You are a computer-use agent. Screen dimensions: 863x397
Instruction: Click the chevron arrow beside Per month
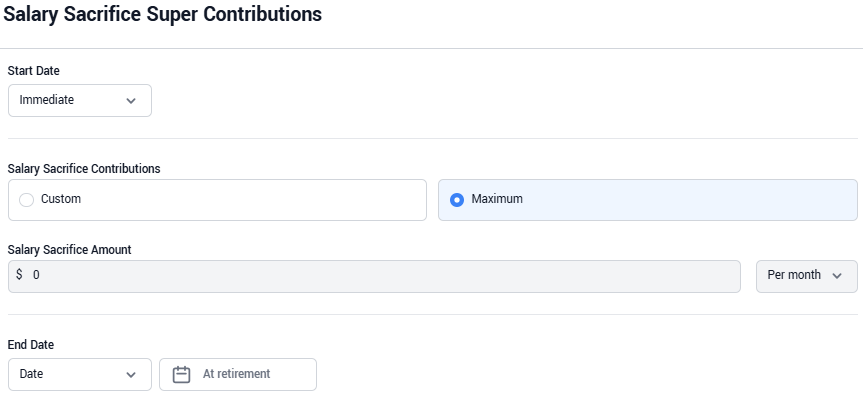tap(837, 276)
